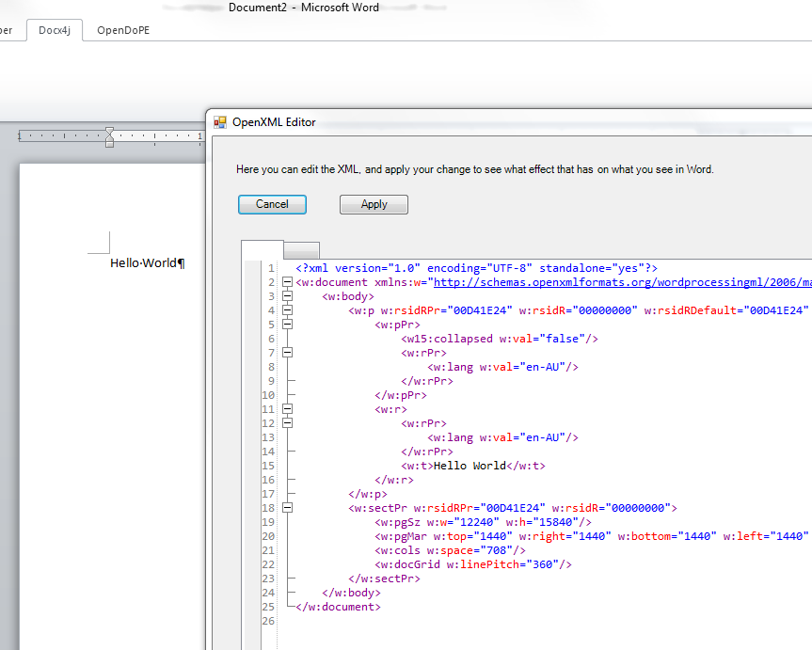This screenshot has height=650, width=812.
Task: Click the closing w:p tag on line 17
Action: [x=368, y=494]
